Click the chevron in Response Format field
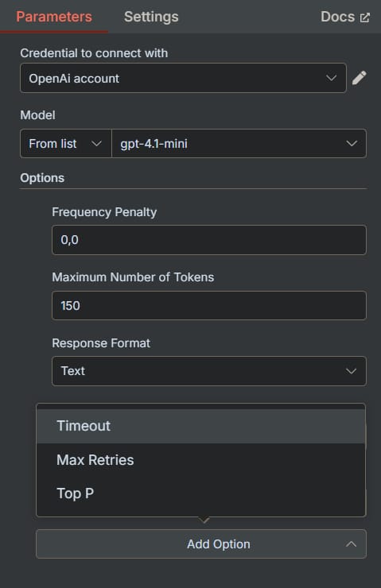This screenshot has width=381, height=588. click(351, 371)
